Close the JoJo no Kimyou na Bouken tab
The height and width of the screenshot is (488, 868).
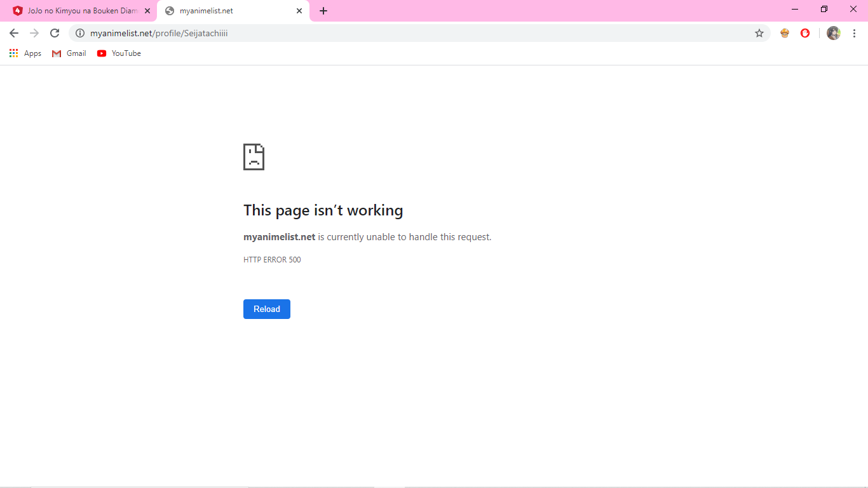pyautogui.click(x=147, y=11)
